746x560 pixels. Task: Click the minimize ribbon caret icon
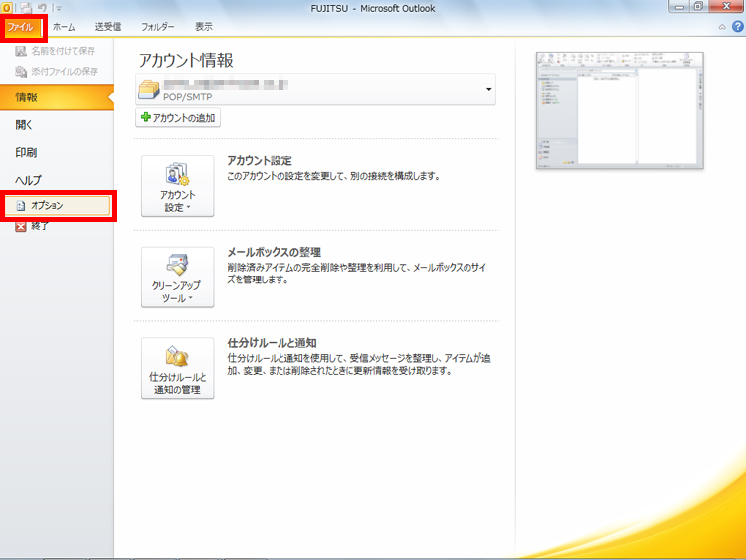click(722, 27)
